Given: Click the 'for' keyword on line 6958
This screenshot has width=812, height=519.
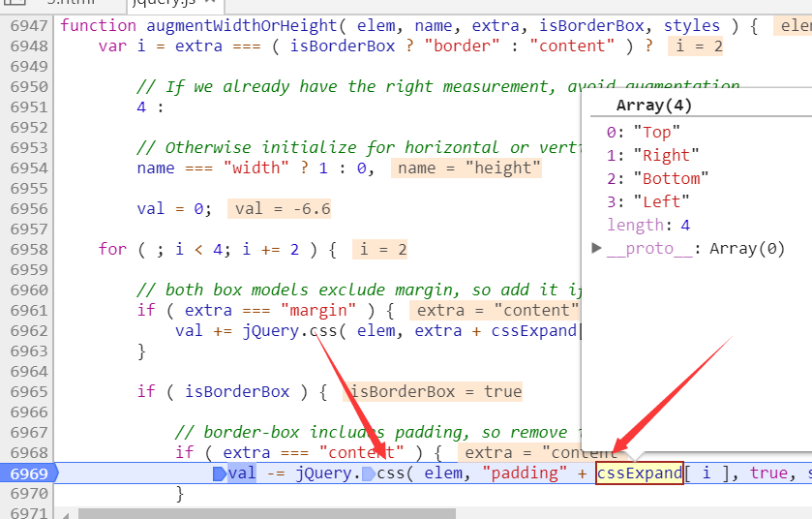Looking at the screenshot, I should (112, 250).
